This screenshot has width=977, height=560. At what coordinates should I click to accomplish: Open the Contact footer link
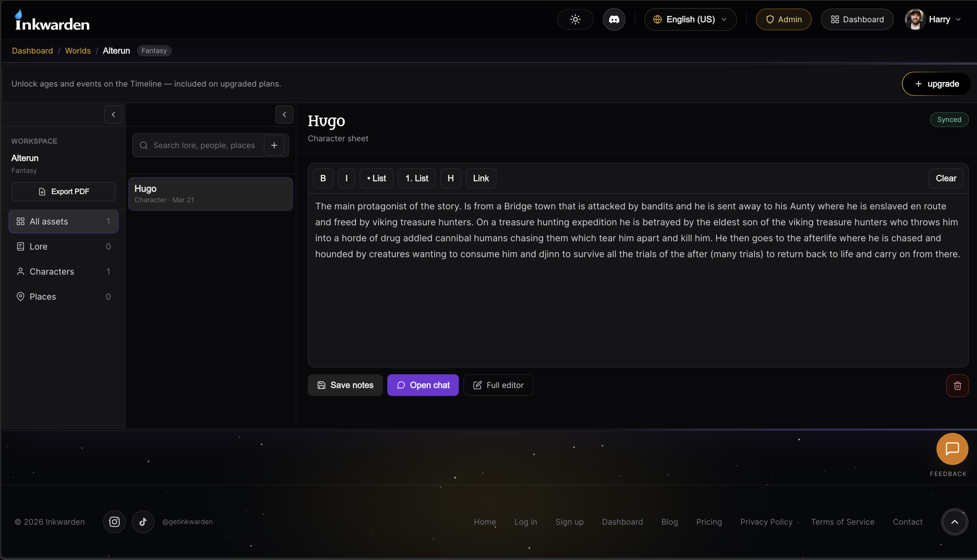click(907, 522)
